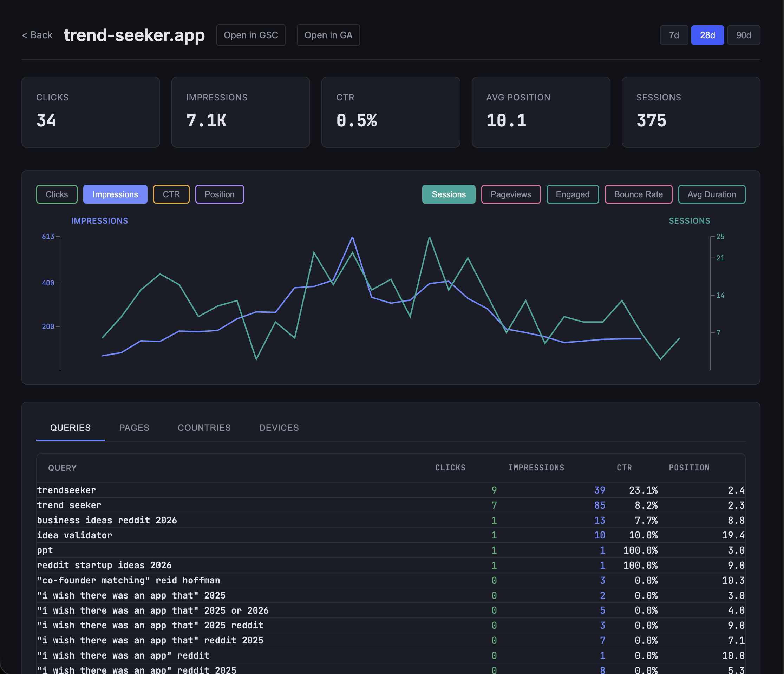
Task: Click the Clicks summary card
Action: tap(91, 112)
